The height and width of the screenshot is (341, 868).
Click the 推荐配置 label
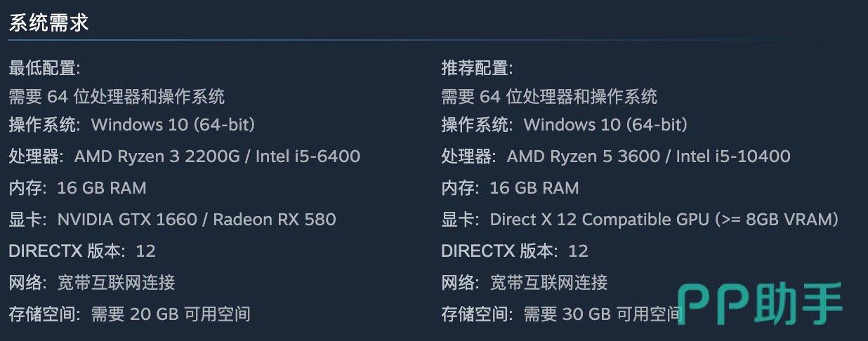pos(477,68)
